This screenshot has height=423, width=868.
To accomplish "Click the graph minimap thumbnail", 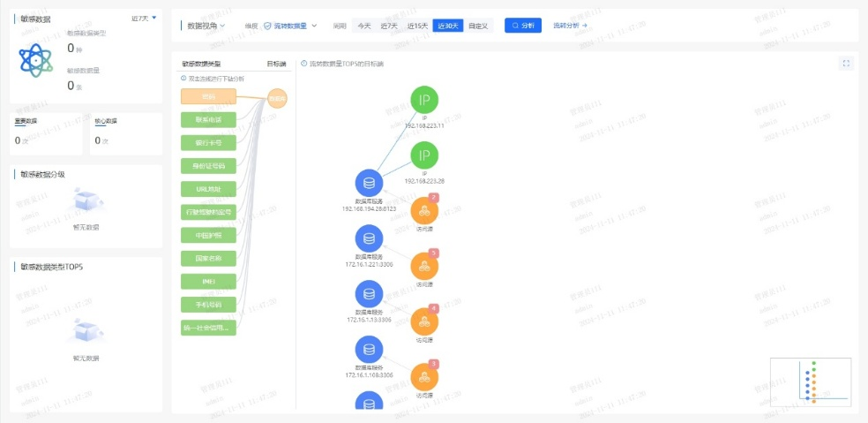I will pos(810,381).
